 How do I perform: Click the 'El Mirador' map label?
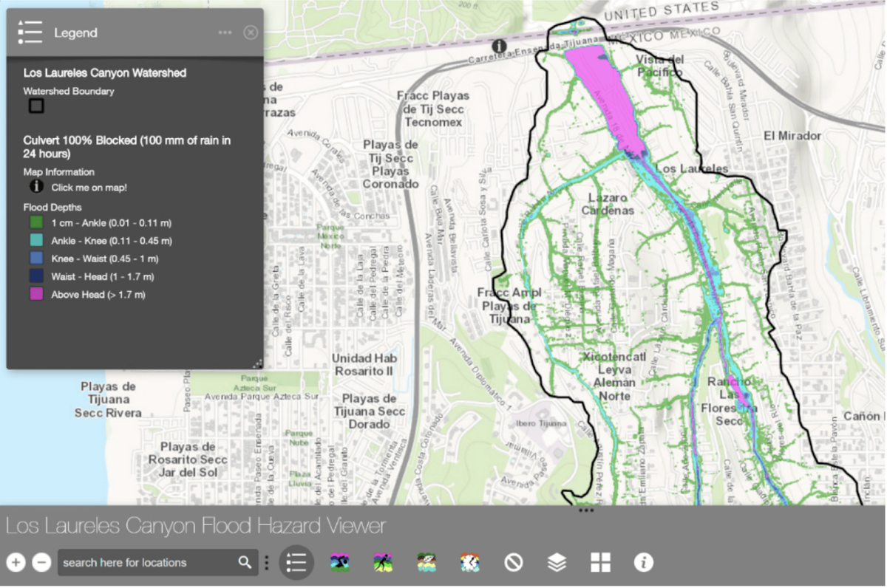coord(793,136)
